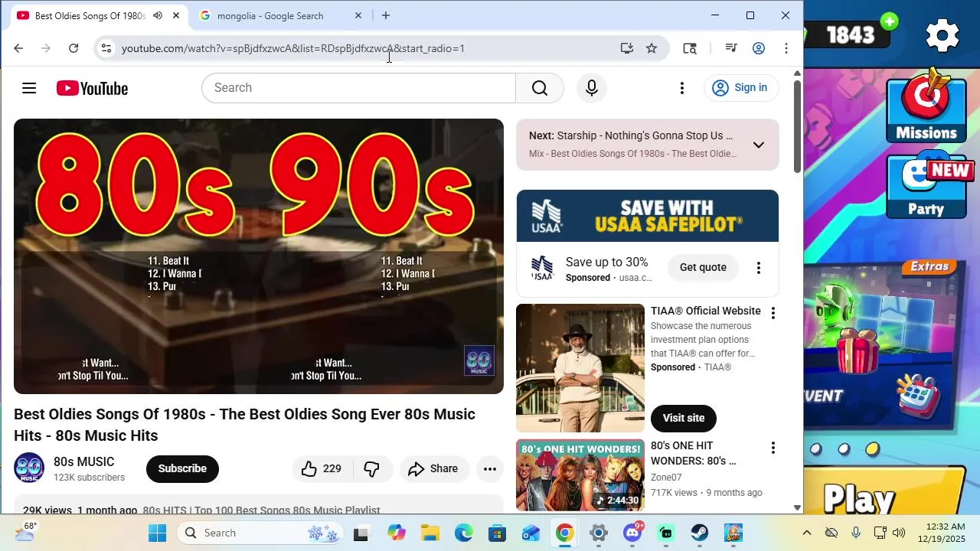Viewport: 980px width, 551px height.
Task: Open media controls icon in Chrome toolbar
Action: pos(731,48)
